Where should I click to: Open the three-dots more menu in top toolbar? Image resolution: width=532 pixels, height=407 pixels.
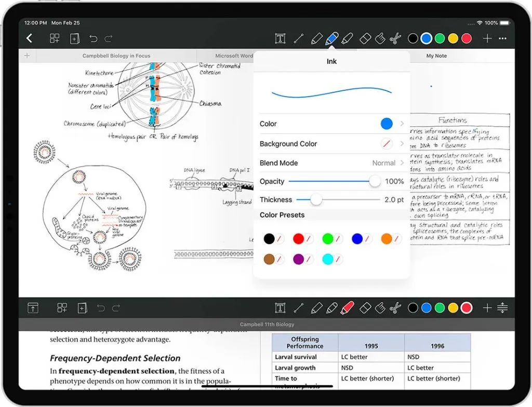tap(502, 38)
